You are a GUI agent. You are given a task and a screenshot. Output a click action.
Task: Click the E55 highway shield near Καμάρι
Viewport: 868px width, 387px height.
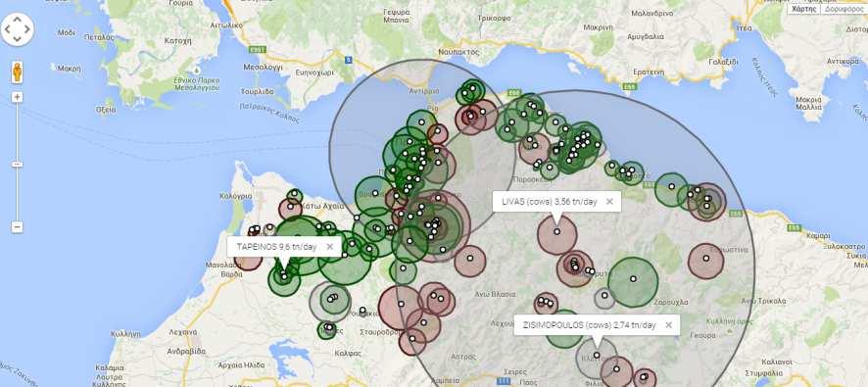pos(794,227)
